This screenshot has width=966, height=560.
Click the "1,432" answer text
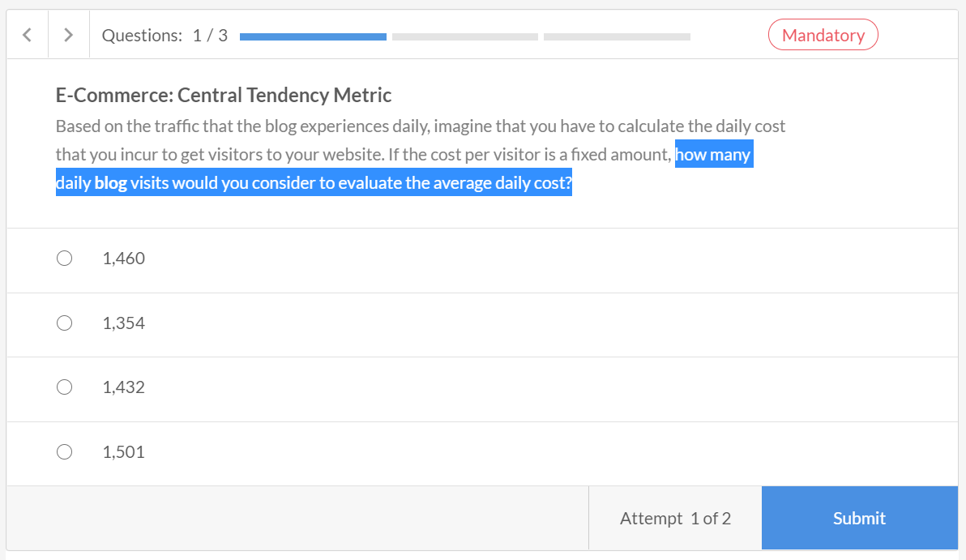click(x=124, y=387)
